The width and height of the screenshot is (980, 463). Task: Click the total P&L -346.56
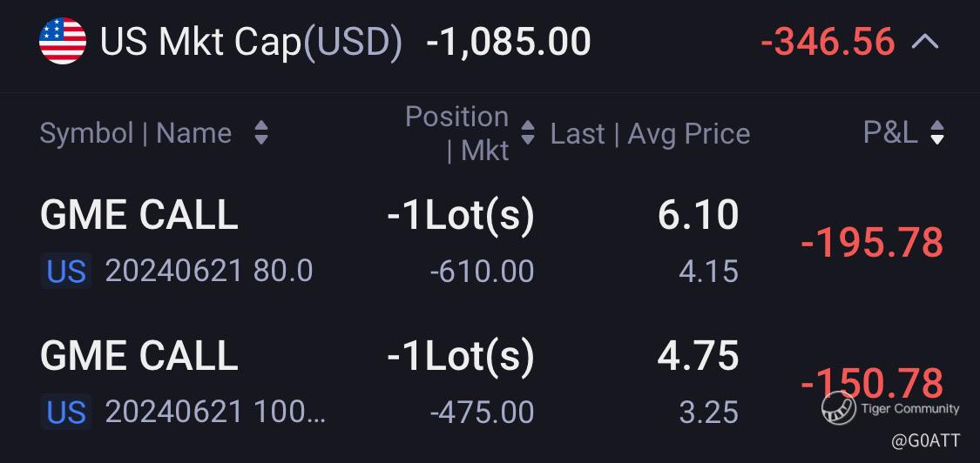point(828,42)
